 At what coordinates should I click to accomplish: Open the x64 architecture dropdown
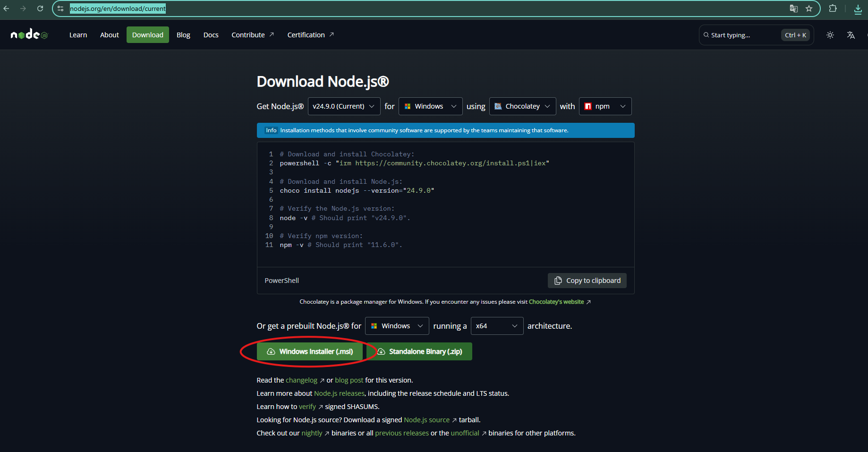pyautogui.click(x=496, y=326)
